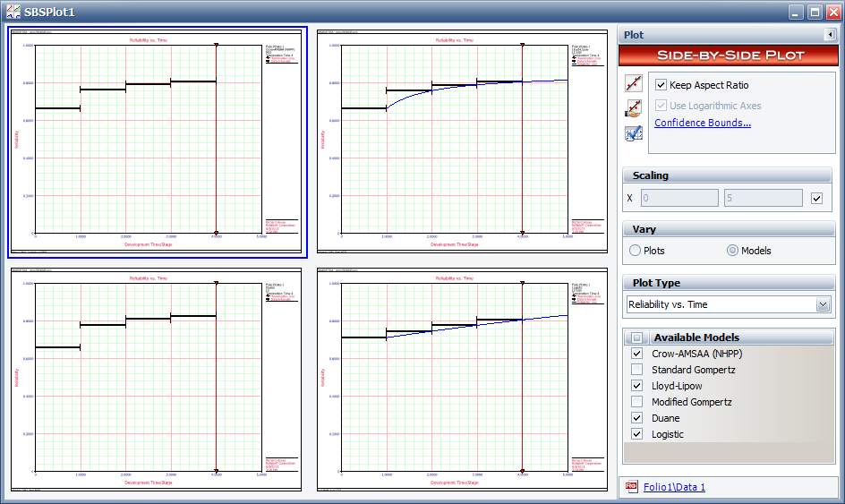Click the red folio icon beside Folio1\Data 1

[632, 487]
